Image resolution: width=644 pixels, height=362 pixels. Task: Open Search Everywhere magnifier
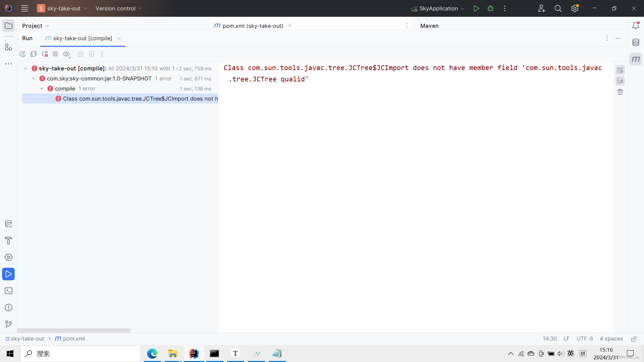coord(558,8)
